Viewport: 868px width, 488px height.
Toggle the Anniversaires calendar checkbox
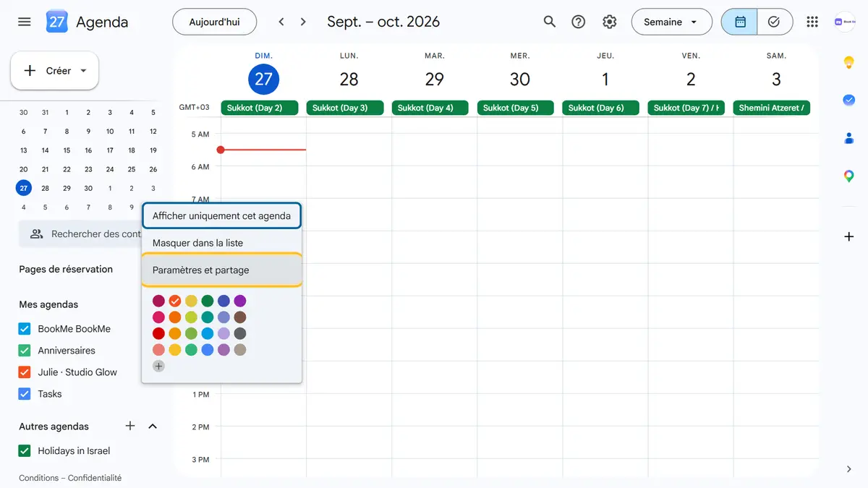click(24, 351)
